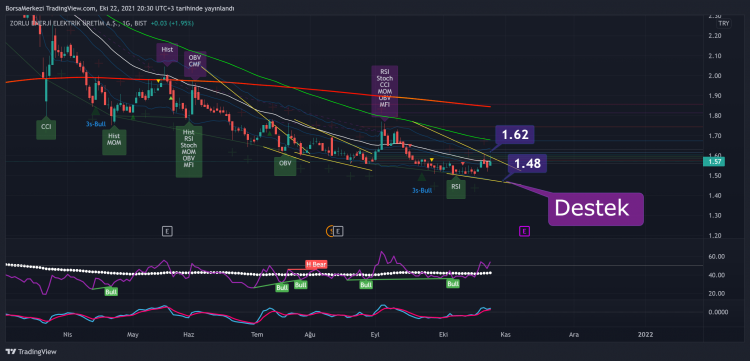This screenshot has height=361, width=750.
Task: Click the 1.40 price scale value
Action: (715, 196)
